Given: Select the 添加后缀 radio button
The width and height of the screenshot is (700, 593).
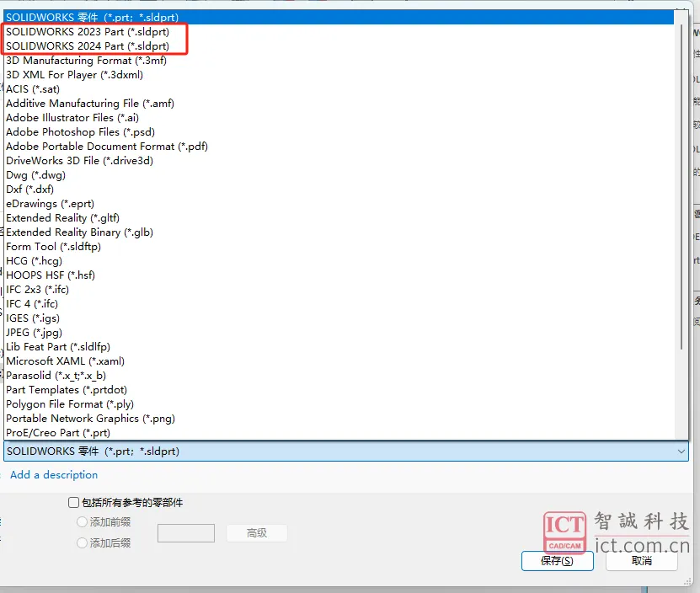Looking at the screenshot, I should click(83, 542).
